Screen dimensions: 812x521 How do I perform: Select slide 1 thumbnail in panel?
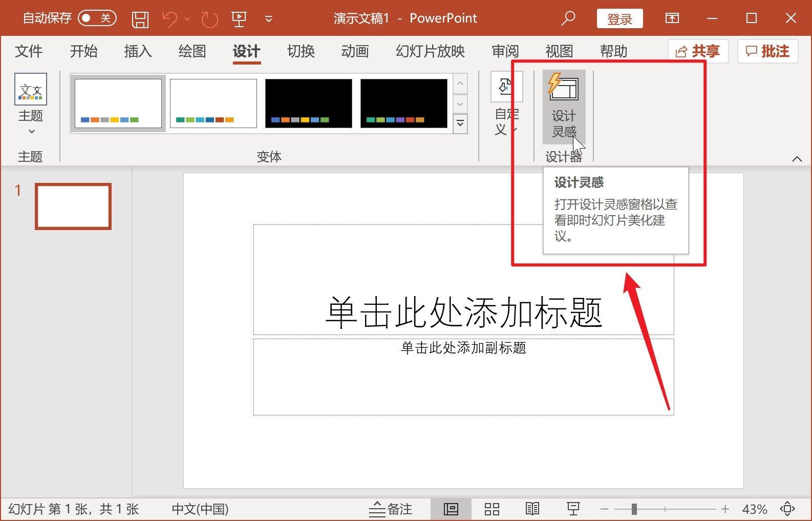tap(73, 206)
